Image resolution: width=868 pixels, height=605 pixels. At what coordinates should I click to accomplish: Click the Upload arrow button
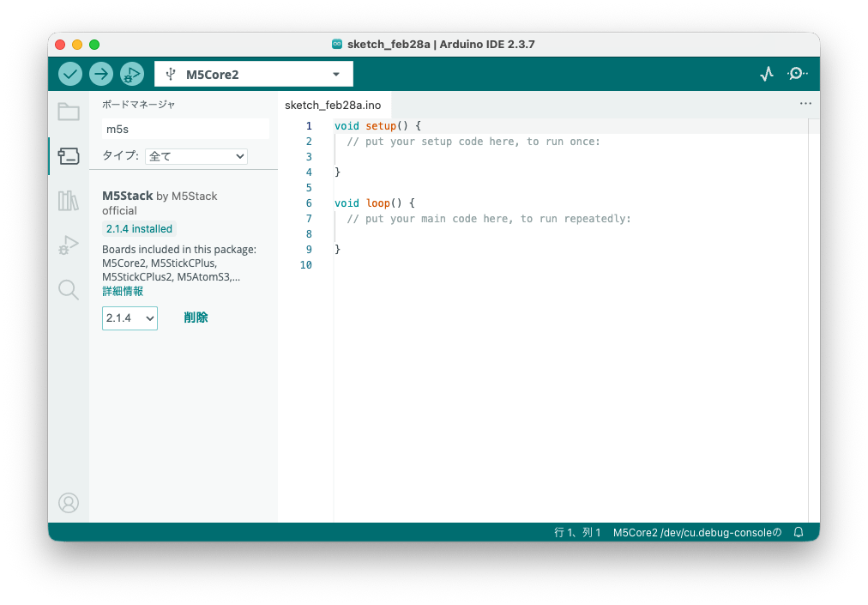point(101,74)
